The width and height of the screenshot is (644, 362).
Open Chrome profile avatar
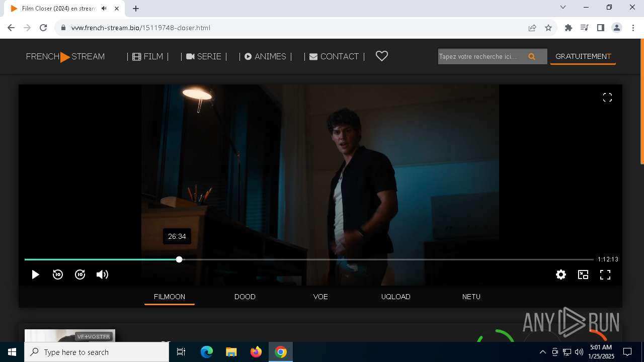pos(617,28)
